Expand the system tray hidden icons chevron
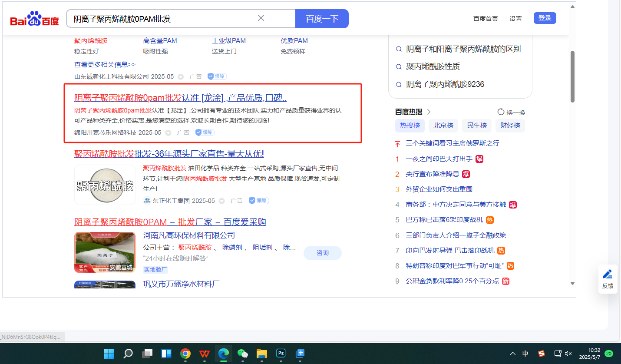The height and width of the screenshot is (364, 621). [x=513, y=354]
